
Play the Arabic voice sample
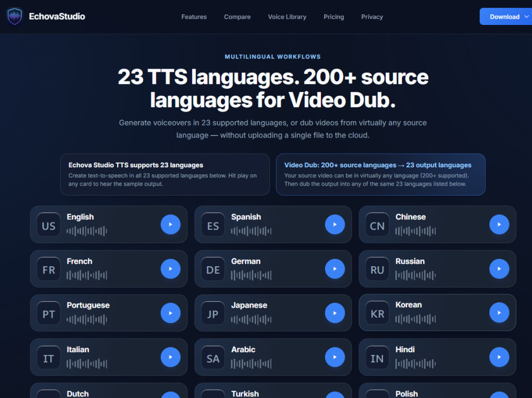point(335,357)
